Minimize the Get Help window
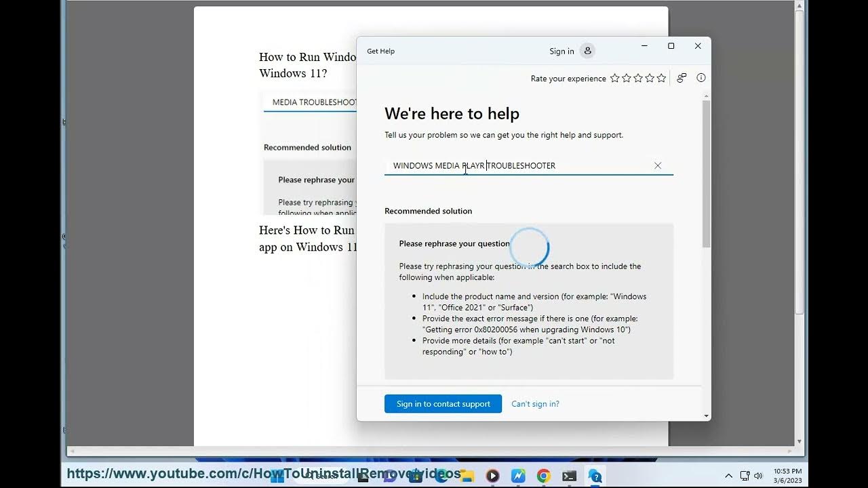 pos(644,46)
